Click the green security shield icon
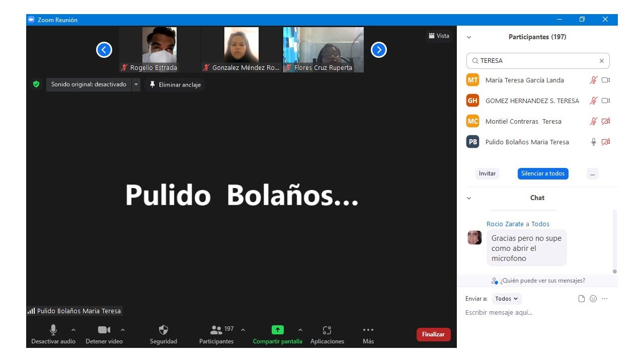The width and height of the screenshot is (644, 362). click(36, 84)
